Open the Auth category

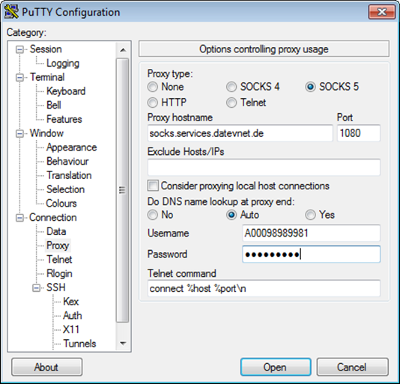coord(72,315)
